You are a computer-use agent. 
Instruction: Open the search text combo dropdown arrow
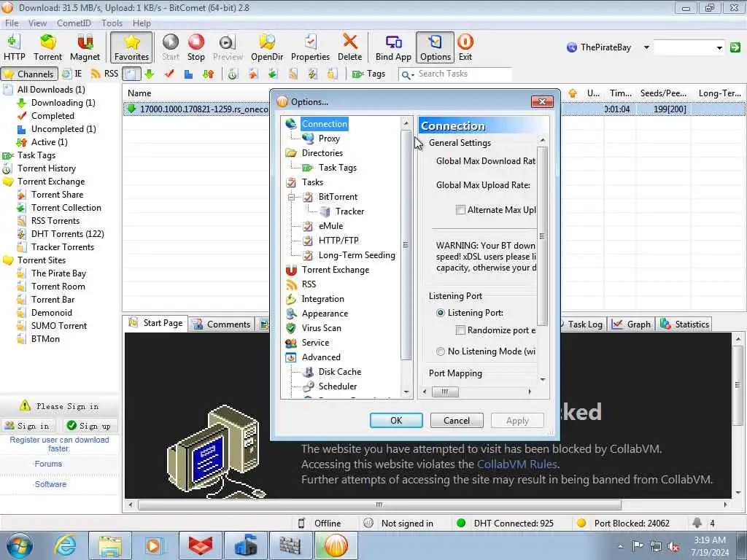pyautogui.click(x=719, y=47)
